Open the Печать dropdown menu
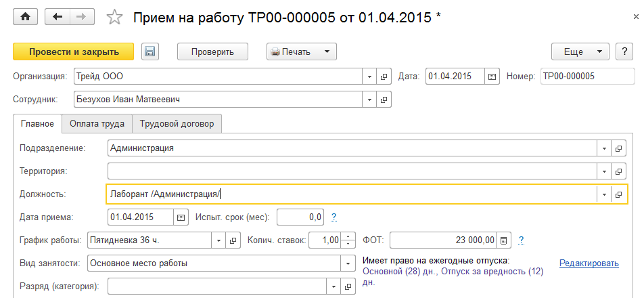The height and width of the screenshot is (298, 644). tap(302, 51)
